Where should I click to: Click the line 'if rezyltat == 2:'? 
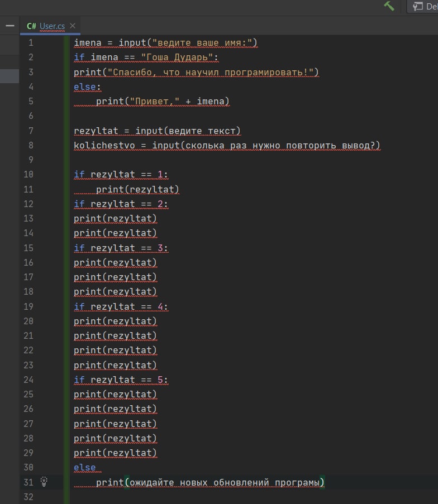pyautogui.click(x=121, y=204)
